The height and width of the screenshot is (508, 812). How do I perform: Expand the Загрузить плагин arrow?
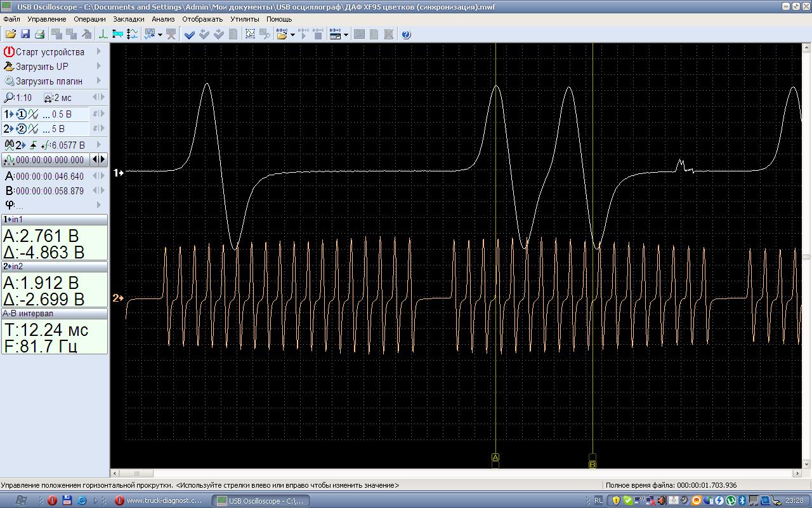[99, 81]
